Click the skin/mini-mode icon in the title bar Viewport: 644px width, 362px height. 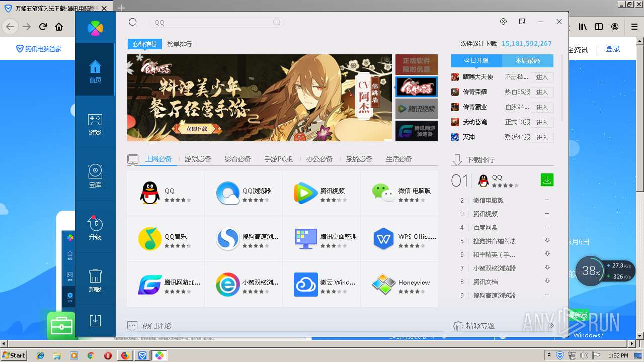click(x=522, y=22)
